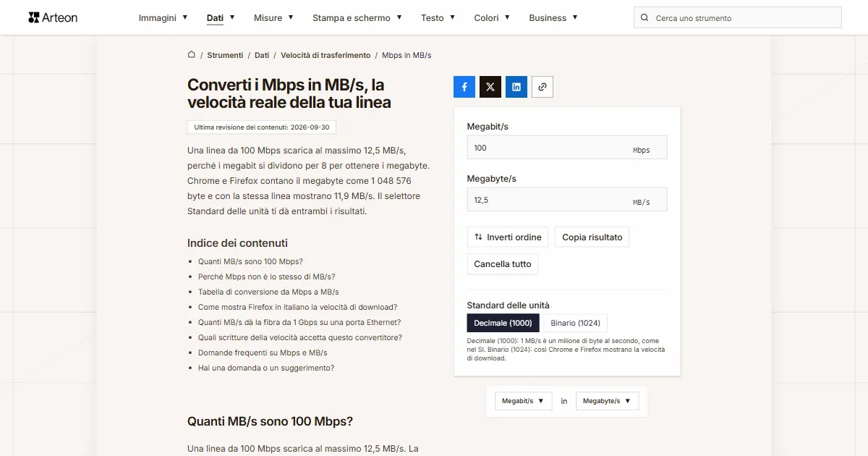Image resolution: width=868 pixels, height=456 pixels.
Task: Copy the page link icon
Action: (x=542, y=87)
